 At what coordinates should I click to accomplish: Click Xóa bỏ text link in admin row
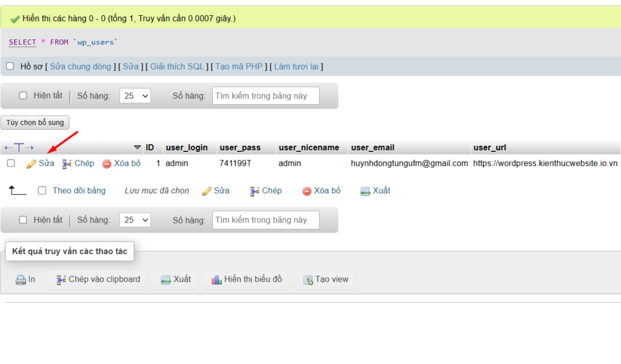pyautogui.click(x=127, y=164)
